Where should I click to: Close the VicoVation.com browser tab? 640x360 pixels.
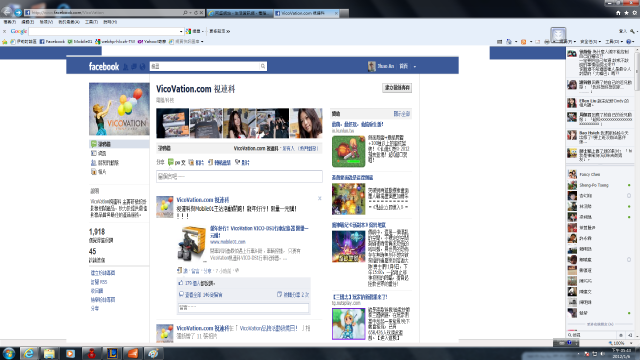[x=336, y=13]
